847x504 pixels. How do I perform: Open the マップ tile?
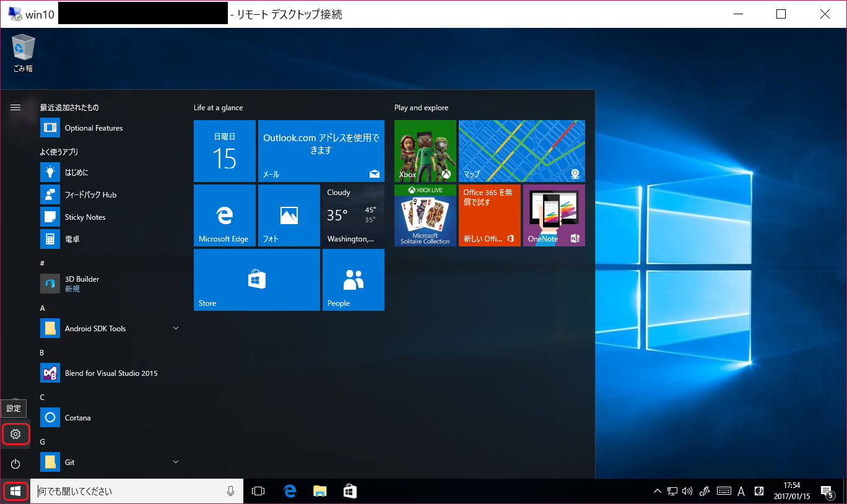[x=521, y=151]
